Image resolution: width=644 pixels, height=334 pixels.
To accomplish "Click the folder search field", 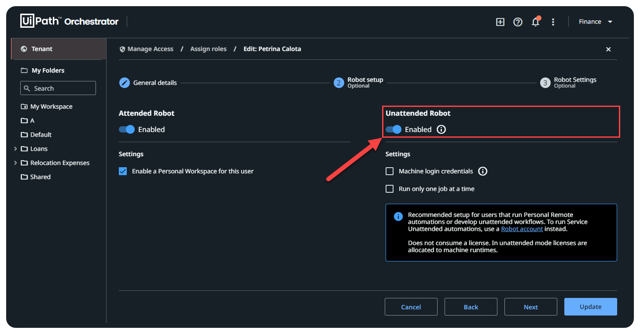I will (x=58, y=88).
